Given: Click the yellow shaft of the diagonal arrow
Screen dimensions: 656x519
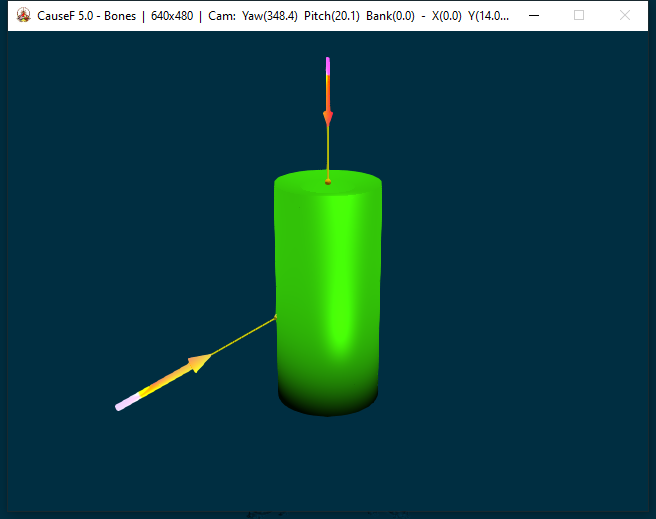Looking at the screenshot, I should point(165,381).
